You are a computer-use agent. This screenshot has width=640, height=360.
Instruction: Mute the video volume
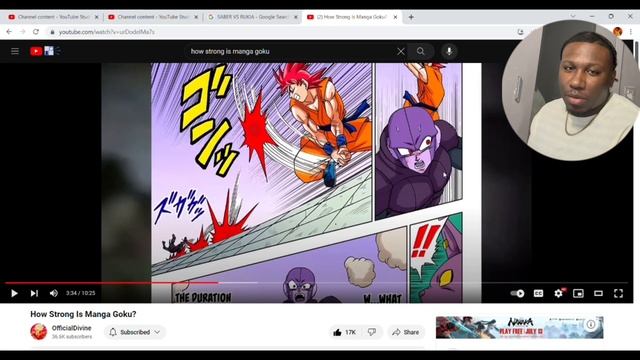pos(53,293)
